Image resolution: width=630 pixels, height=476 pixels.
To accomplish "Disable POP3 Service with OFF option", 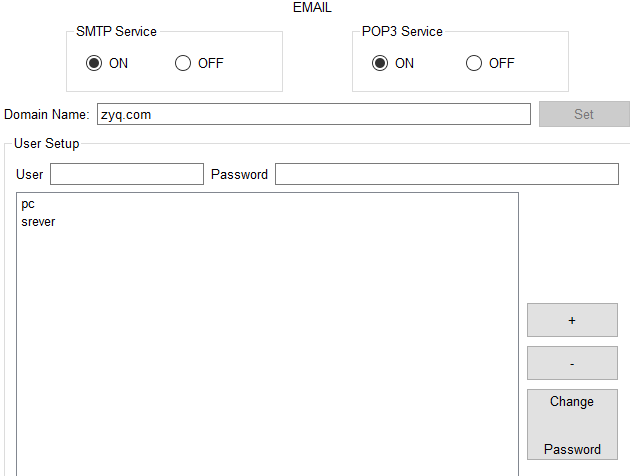I will 474,63.
